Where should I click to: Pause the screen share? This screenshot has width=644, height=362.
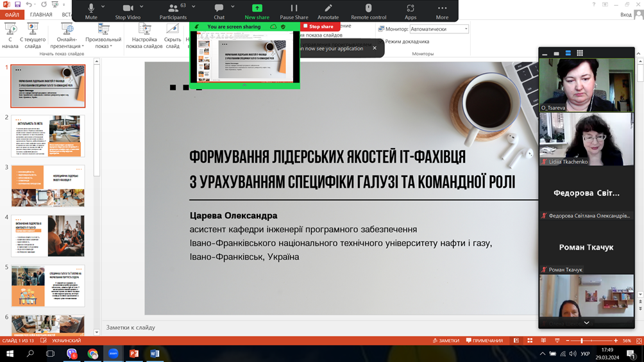click(x=294, y=10)
